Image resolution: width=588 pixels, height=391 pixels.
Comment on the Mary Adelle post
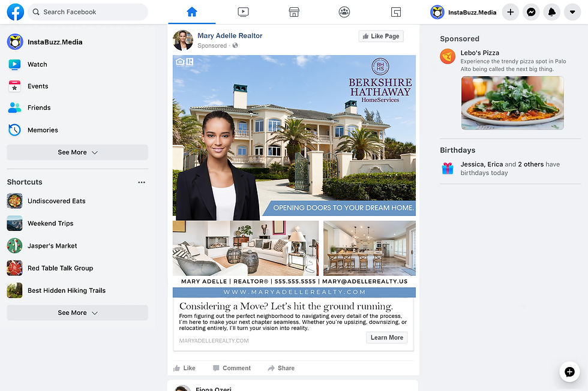click(x=232, y=368)
